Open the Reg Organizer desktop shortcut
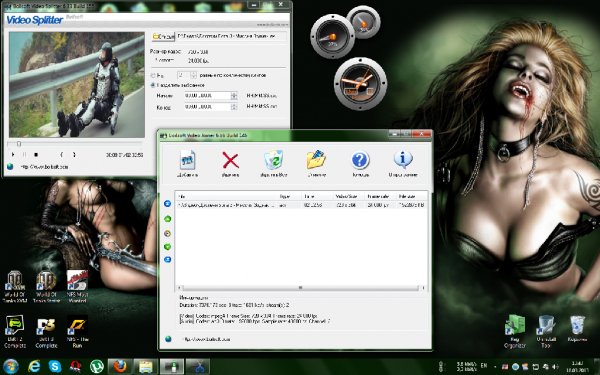This screenshot has width=600, height=375. [x=515, y=331]
